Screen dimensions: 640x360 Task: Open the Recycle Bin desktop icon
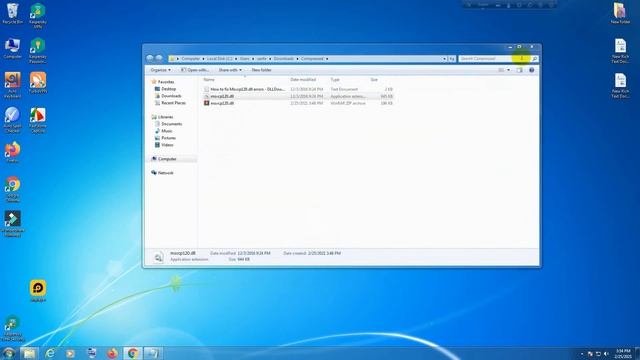tap(12, 13)
